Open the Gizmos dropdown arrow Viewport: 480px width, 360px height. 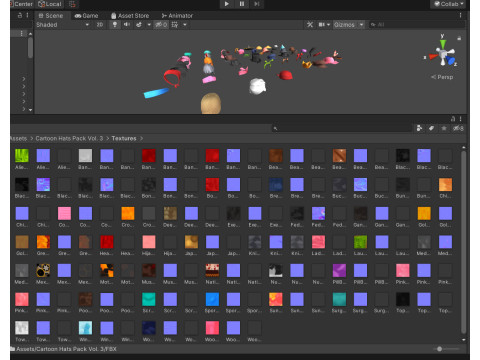point(361,25)
